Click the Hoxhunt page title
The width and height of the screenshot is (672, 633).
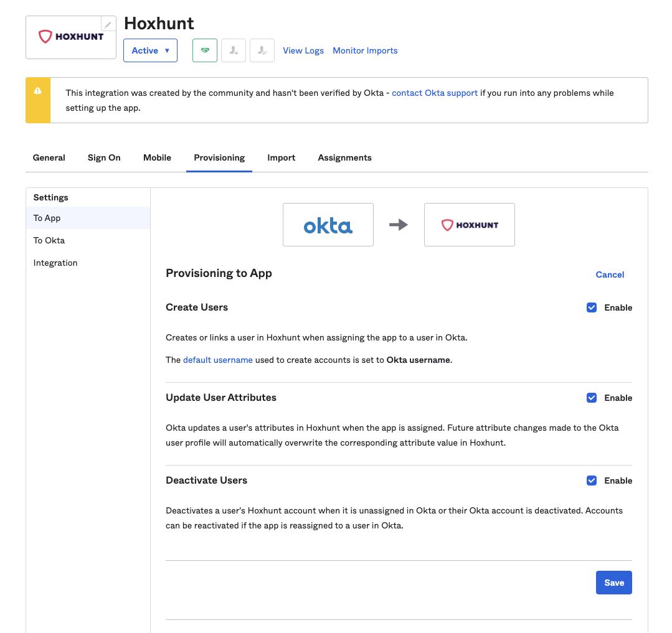point(159,23)
